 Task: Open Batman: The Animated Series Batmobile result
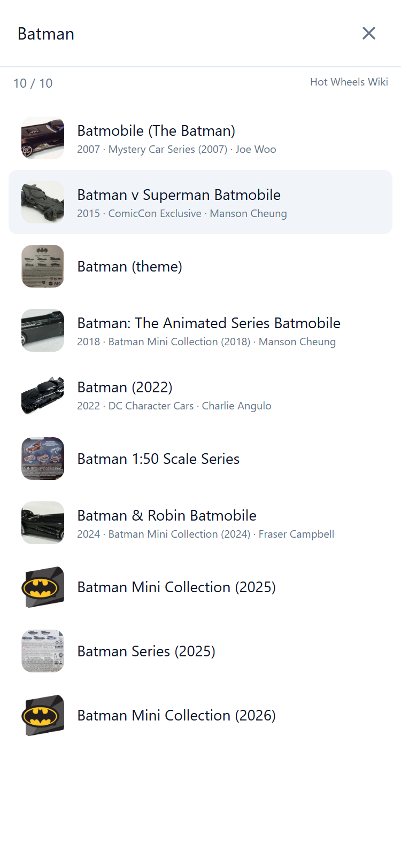[x=209, y=323]
